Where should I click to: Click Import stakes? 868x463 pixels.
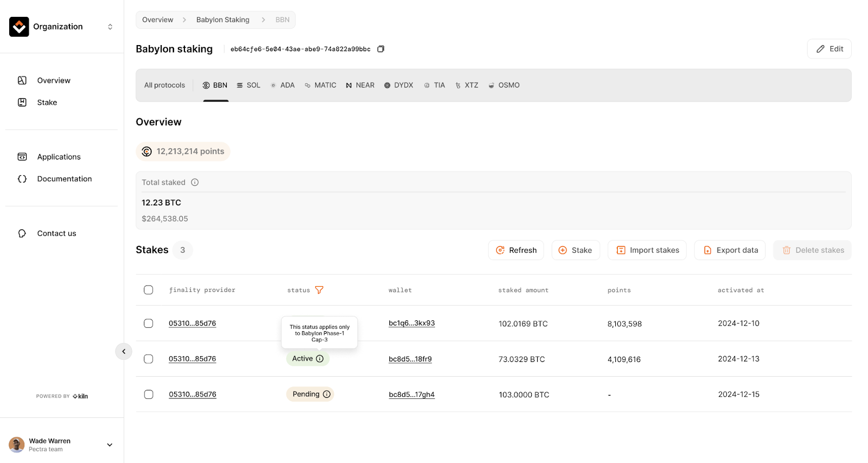click(647, 250)
